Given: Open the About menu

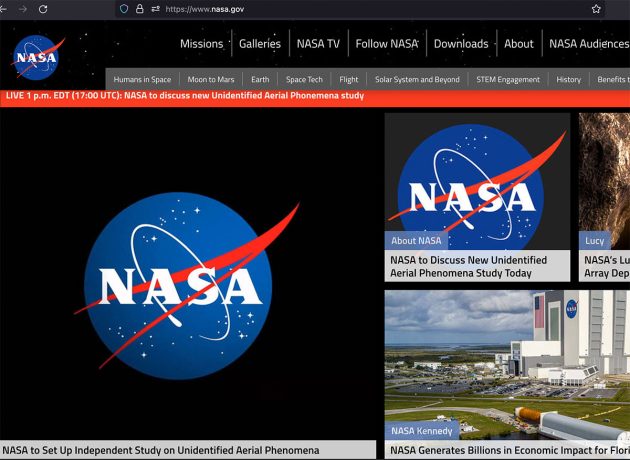Looking at the screenshot, I should click(519, 44).
